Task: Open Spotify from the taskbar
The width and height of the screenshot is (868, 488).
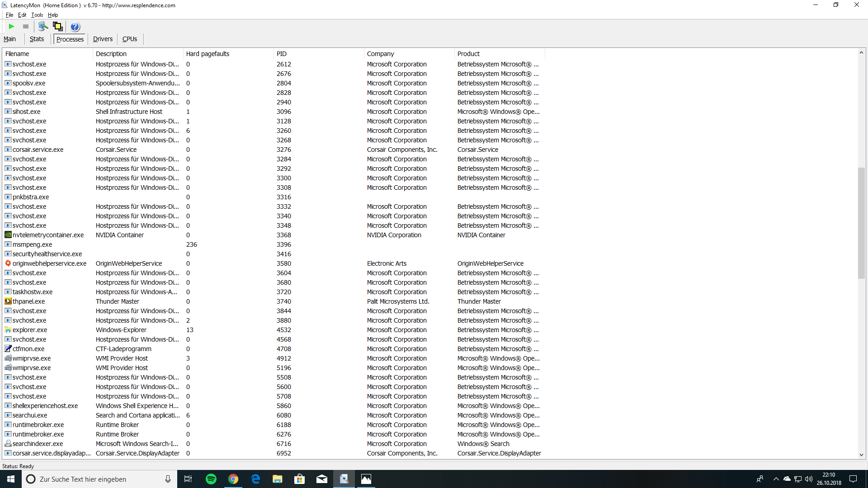Action: (211, 479)
